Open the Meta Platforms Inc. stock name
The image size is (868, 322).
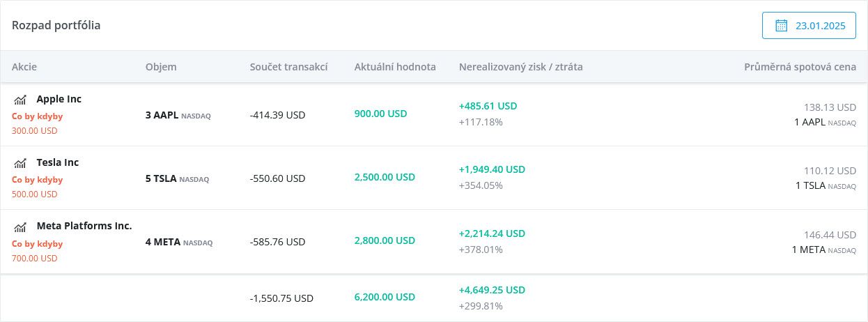[x=84, y=226]
